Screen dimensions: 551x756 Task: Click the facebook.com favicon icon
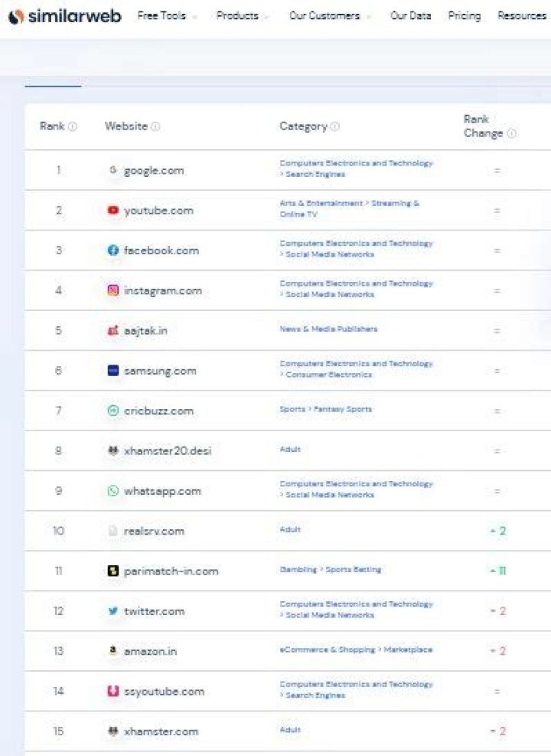click(x=112, y=250)
